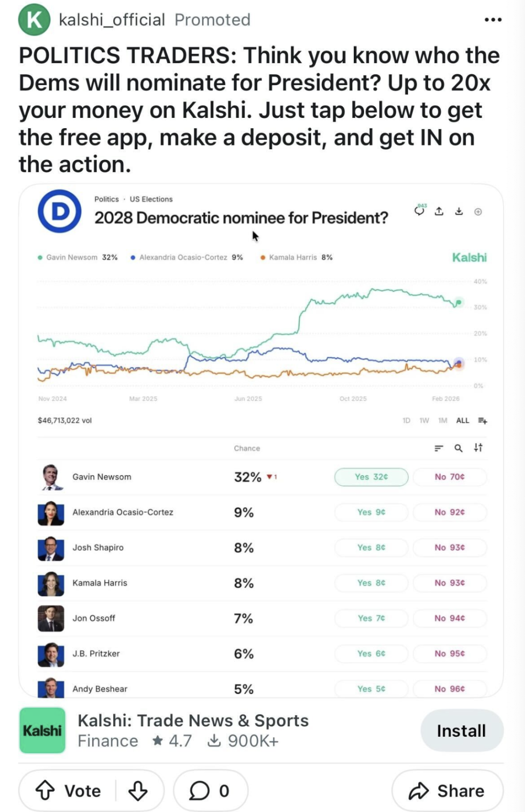Open the post's three-dot options menu
This screenshot has height=812, width=525.
click(493, 20)
